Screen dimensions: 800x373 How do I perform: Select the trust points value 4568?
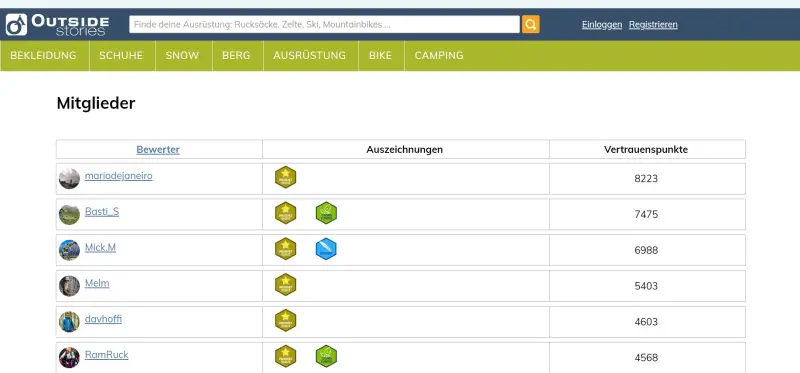(x=646, y=357)
